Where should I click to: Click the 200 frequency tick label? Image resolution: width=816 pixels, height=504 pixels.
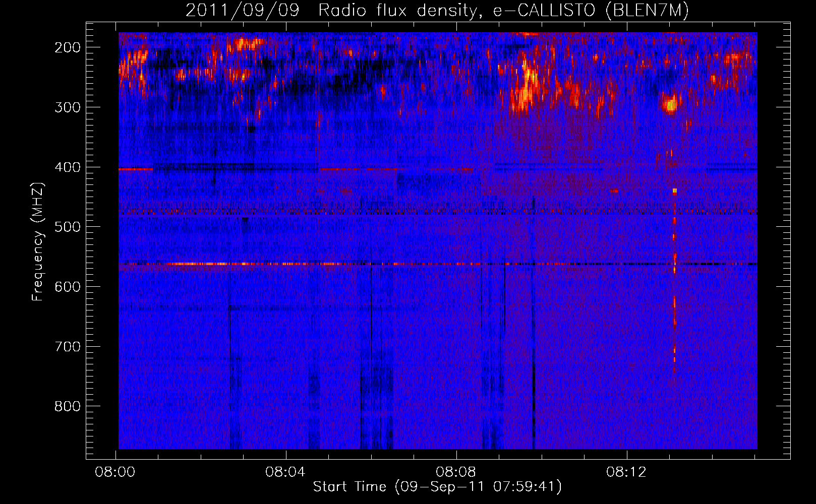point(68,47)
